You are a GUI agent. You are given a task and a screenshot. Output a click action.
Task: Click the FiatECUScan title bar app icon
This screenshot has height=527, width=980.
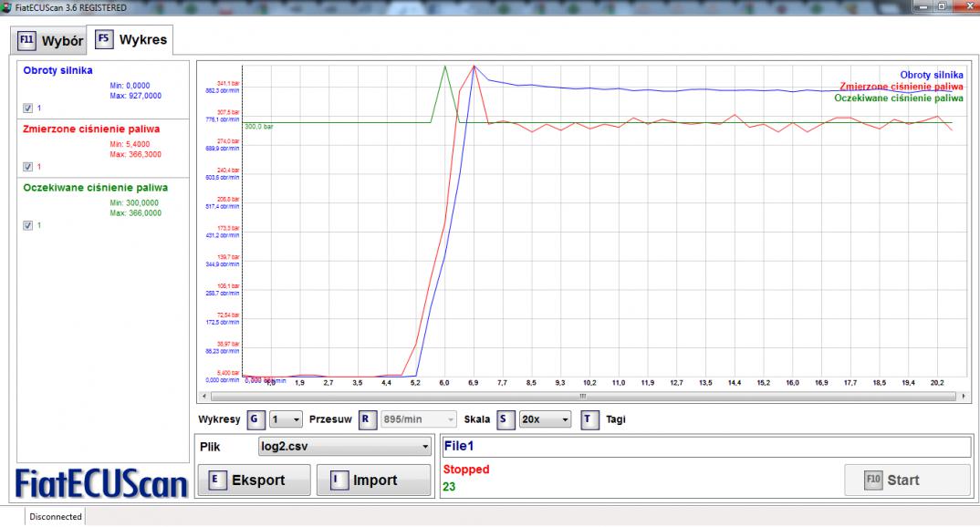(6, 7)
